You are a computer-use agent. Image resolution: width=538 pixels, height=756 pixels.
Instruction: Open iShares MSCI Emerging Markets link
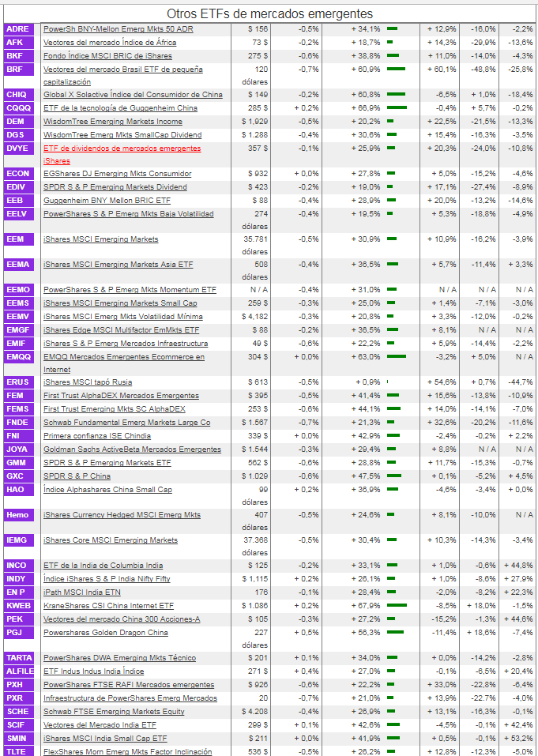pyautogui.click(x=100, y=239)
